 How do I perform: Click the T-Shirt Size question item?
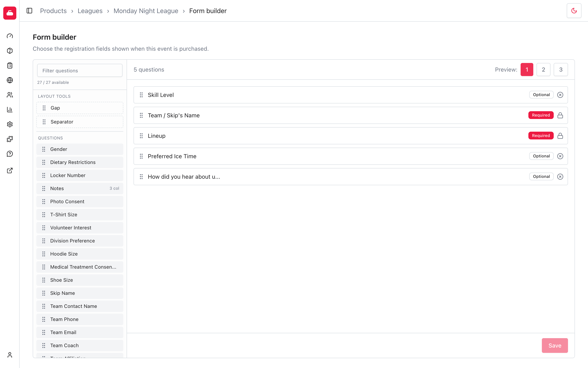click(x=80, y=215)
